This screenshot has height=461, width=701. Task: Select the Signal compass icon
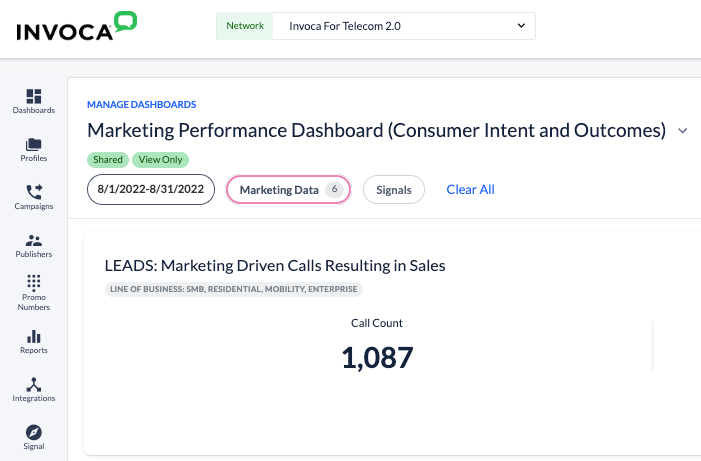tap(33, 433)
